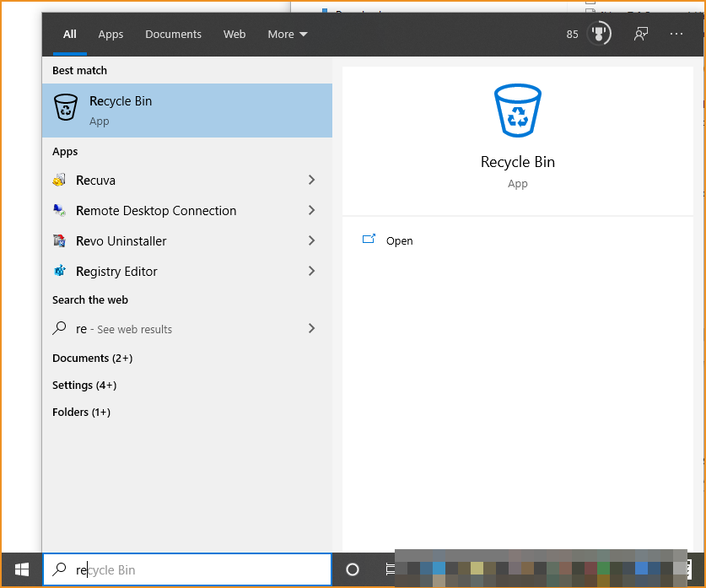Click the Remote Desktop Connection icon
Image resolution: width=706 pixels, height=588 pixels.
pos(59,210)
